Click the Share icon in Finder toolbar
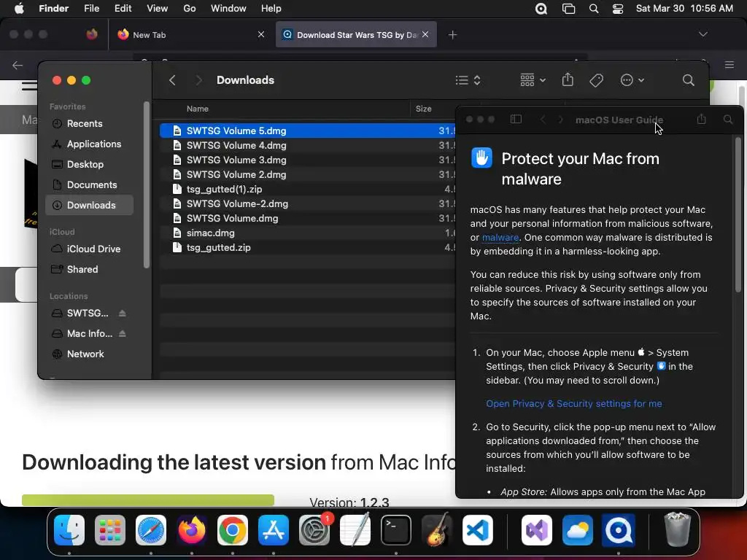This screenshot has height=560, width=747. coord(568,79)
